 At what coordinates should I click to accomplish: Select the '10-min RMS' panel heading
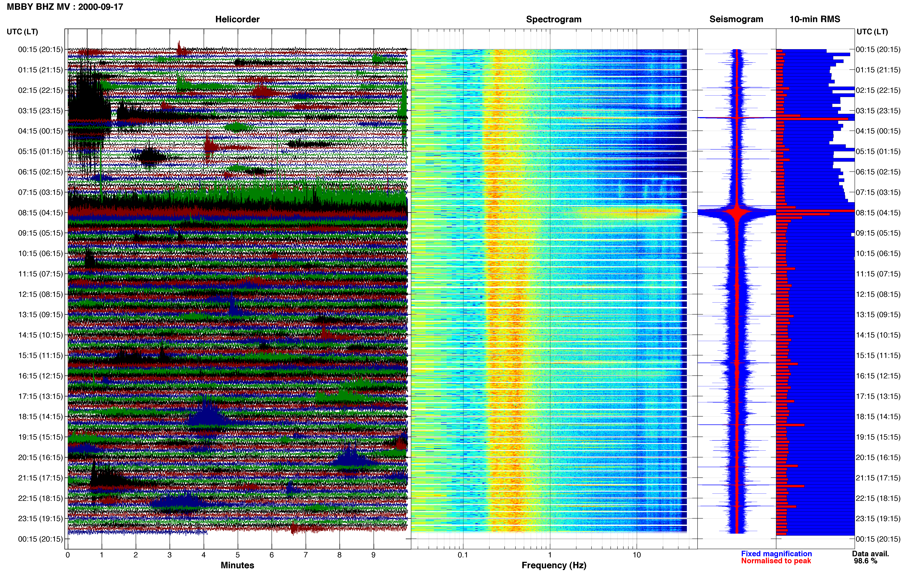pos(815,20)
